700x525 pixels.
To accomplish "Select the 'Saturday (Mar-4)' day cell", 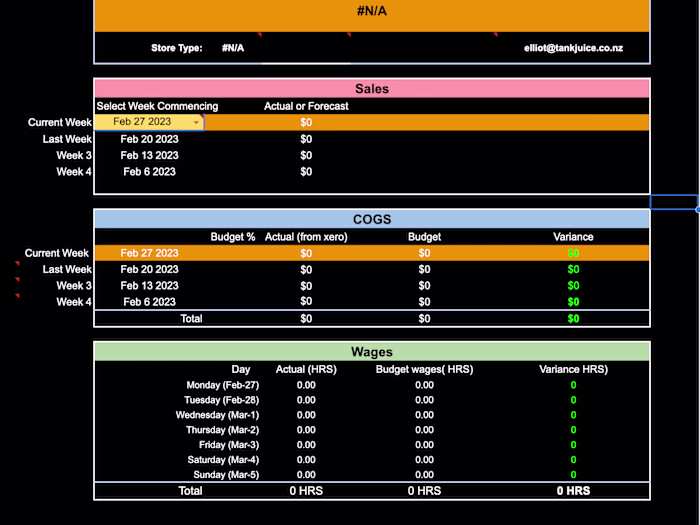I will (223, 460).
